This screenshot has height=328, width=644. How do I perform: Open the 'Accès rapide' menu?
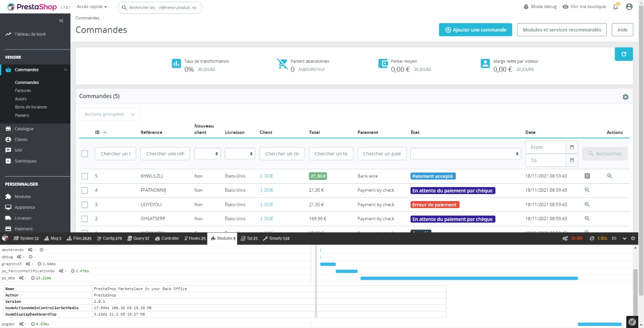tap(92, 7)
